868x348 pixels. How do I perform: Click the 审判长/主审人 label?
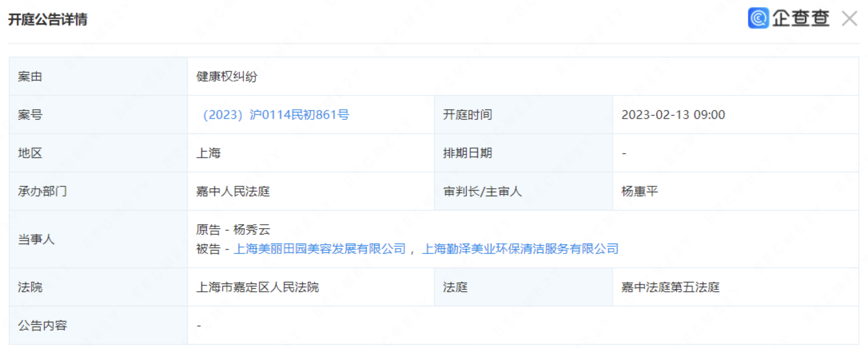482,191
